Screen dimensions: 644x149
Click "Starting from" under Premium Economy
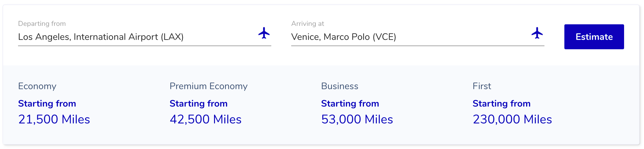tap(198, 104)
